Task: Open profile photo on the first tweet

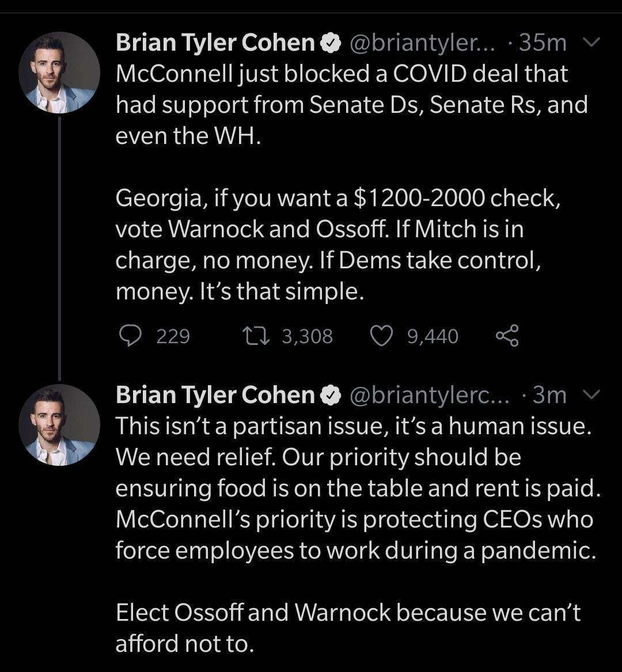Action: [x=59, y=73]
